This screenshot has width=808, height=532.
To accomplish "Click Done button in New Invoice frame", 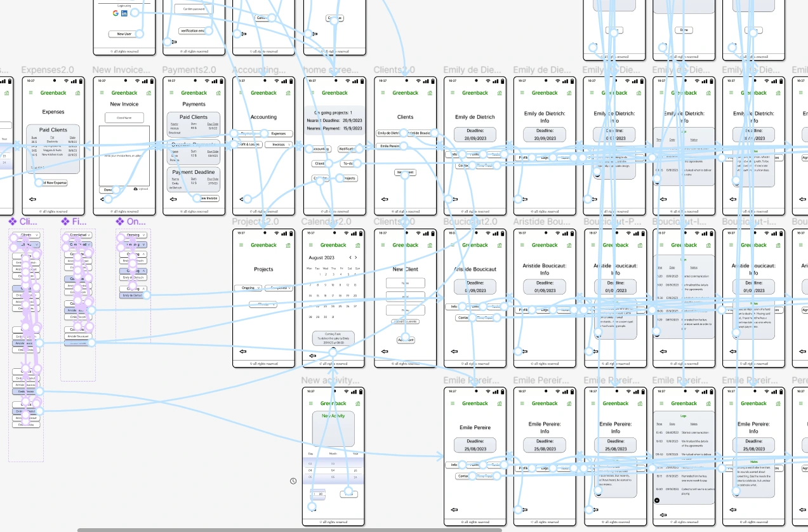I will [107, 190].
